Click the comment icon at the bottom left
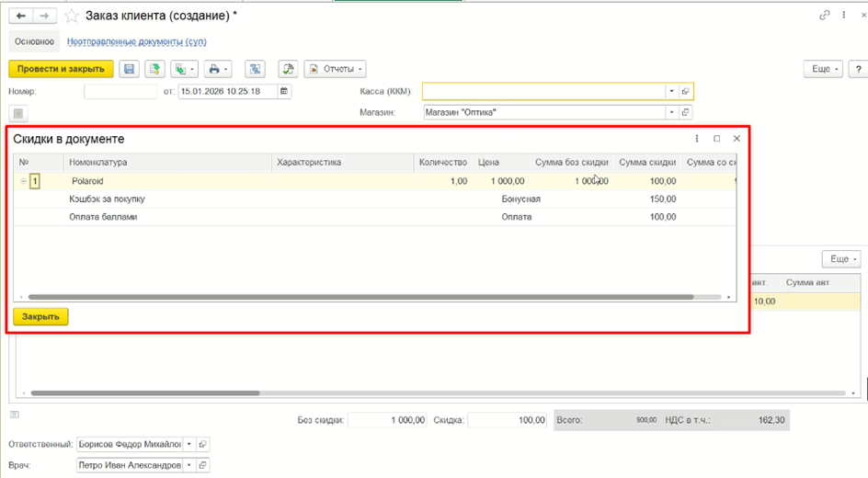This screenshot has height=478, width=868. [15, 415]
